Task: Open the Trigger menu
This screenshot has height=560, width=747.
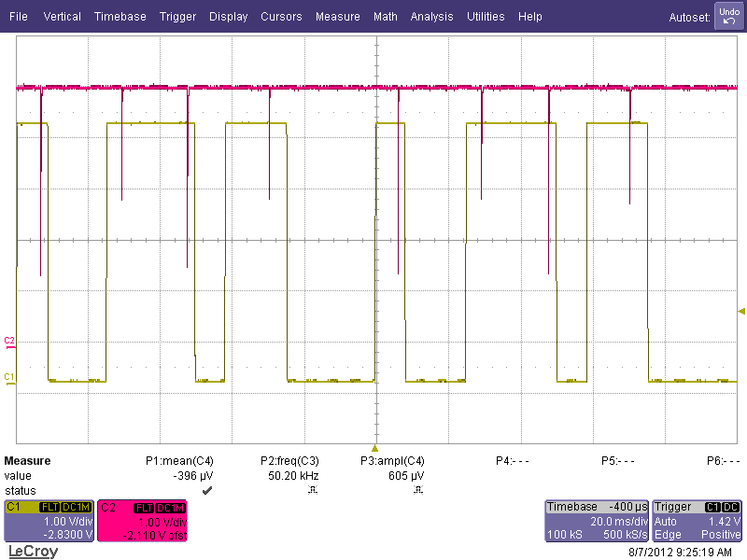Action: [x=177, y=17]
